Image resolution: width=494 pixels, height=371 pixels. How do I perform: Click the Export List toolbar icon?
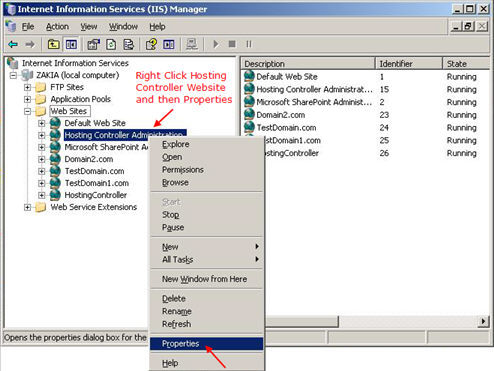tap(129, 44)
